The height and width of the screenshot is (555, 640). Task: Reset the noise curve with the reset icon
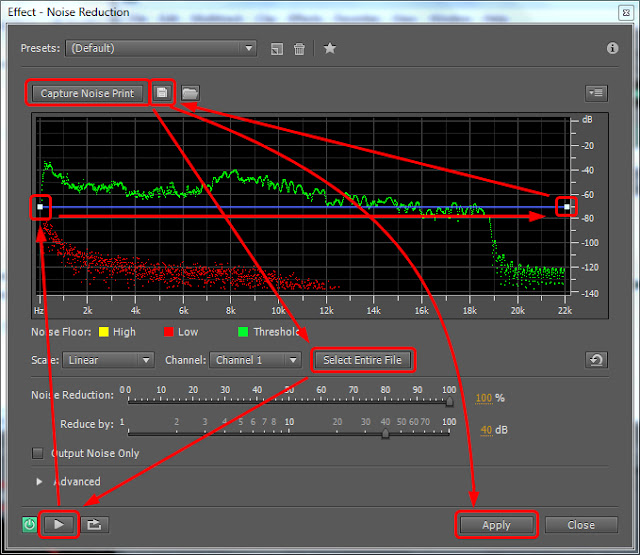click(596, 360)
